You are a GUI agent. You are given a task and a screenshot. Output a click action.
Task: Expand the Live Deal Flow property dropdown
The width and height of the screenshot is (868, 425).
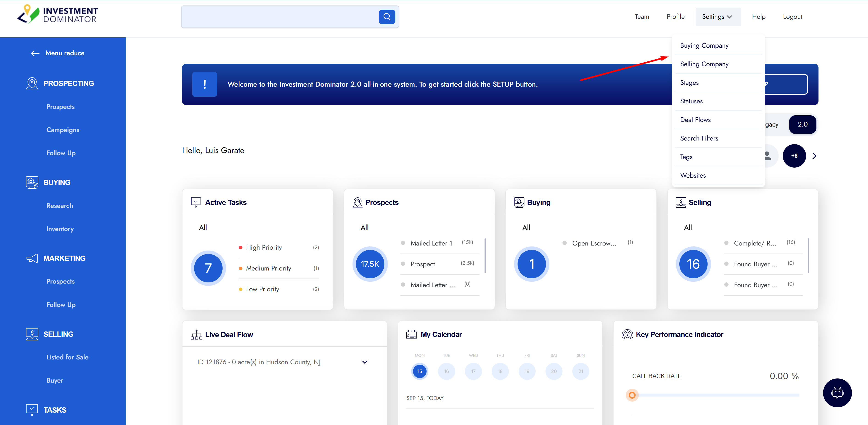365,362
